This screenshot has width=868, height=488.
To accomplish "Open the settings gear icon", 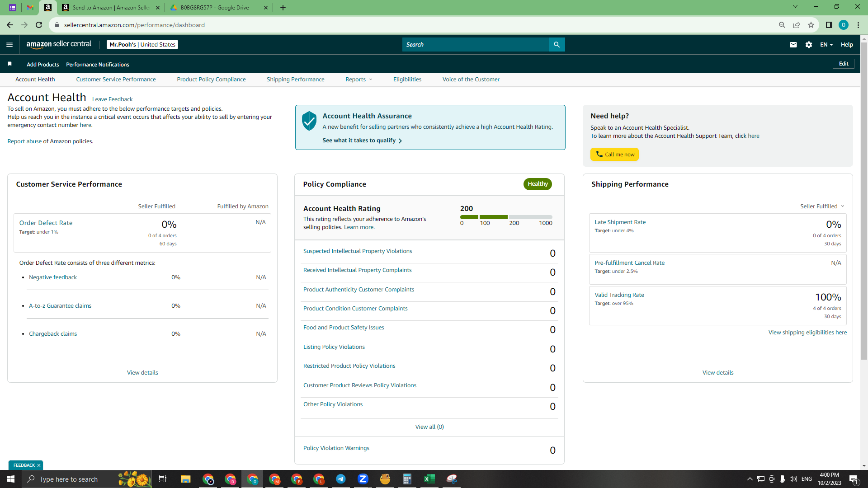I will 809,44.
